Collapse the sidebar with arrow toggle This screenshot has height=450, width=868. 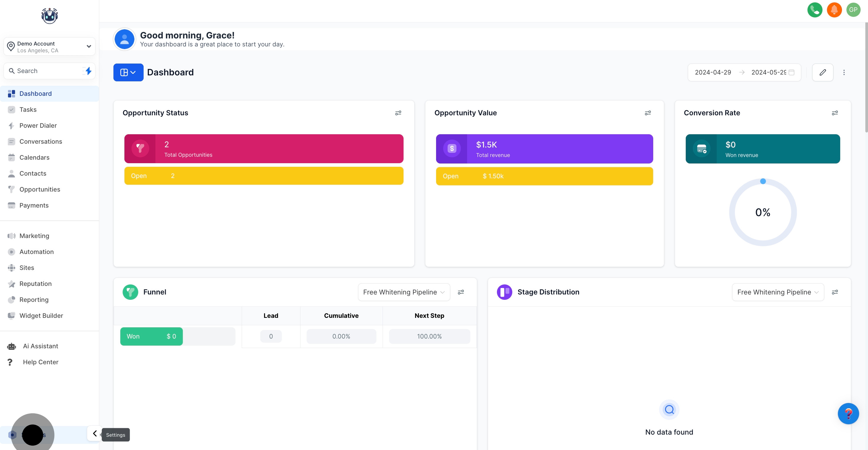[x=95, y=433]
